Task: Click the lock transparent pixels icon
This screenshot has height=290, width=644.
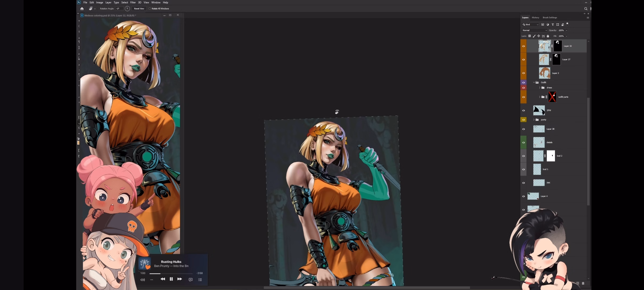Action: [529, 36]
